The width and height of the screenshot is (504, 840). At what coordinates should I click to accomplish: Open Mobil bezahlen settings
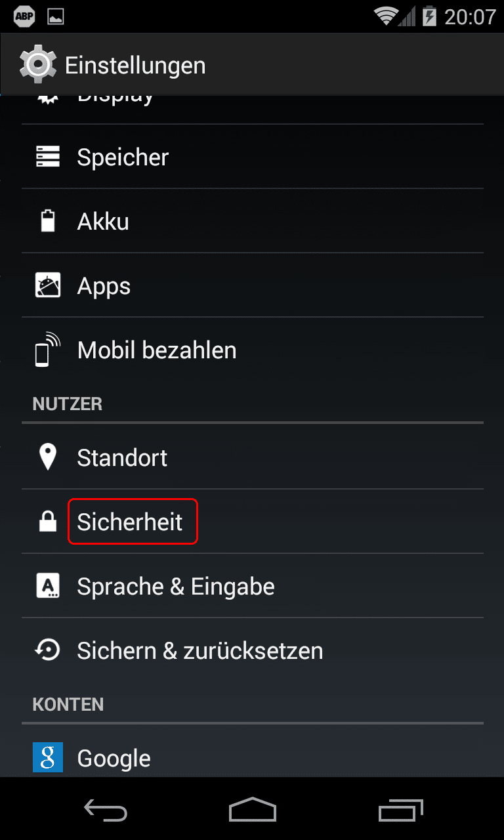pos(253,350)
